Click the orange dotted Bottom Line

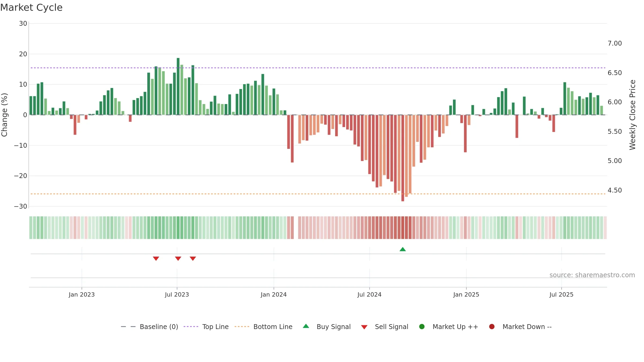pyautogui.click(x=318, y=194)
